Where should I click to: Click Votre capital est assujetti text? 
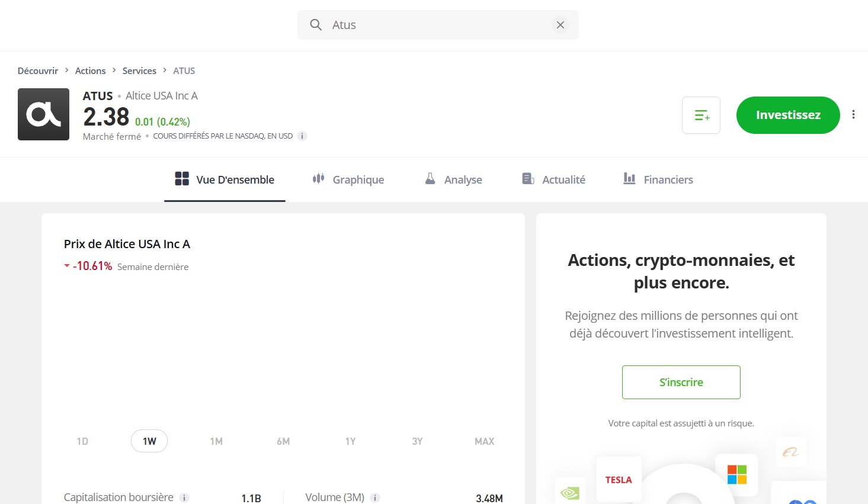[x=681, y=423]
